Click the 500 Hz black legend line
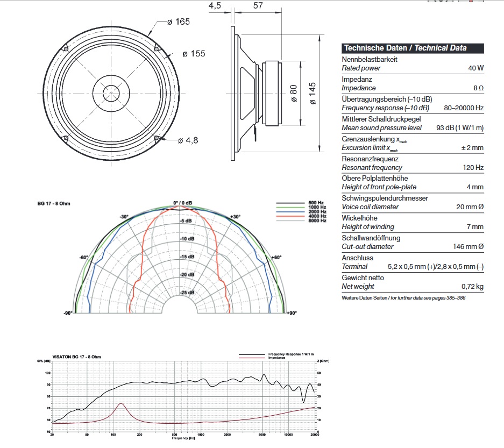Image resolution: width=504 pixels, height=448 pixels. [x=290, y=203]
